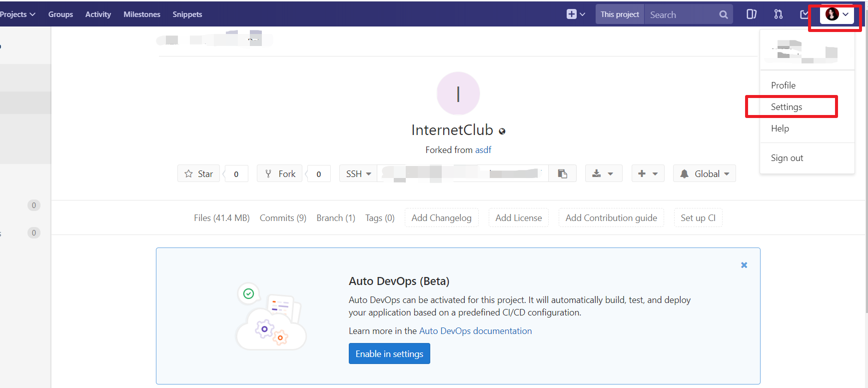This screenshot has height=388, width=868.
Task: Open the plus create-new dropdown near Global
Action: pos(648,173)
